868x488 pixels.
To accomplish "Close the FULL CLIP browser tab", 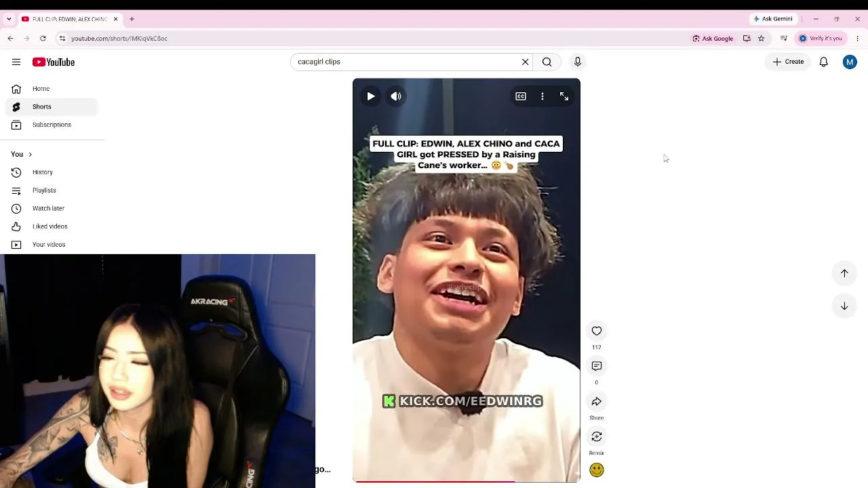I will pyautogui.click(x=116, y=19).
